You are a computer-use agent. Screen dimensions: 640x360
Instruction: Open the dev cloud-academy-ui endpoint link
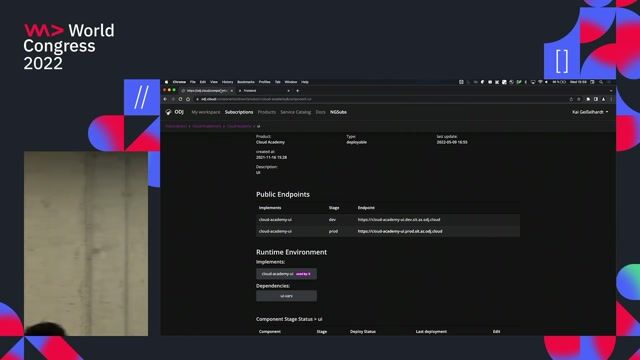click(x=399, y=220)
